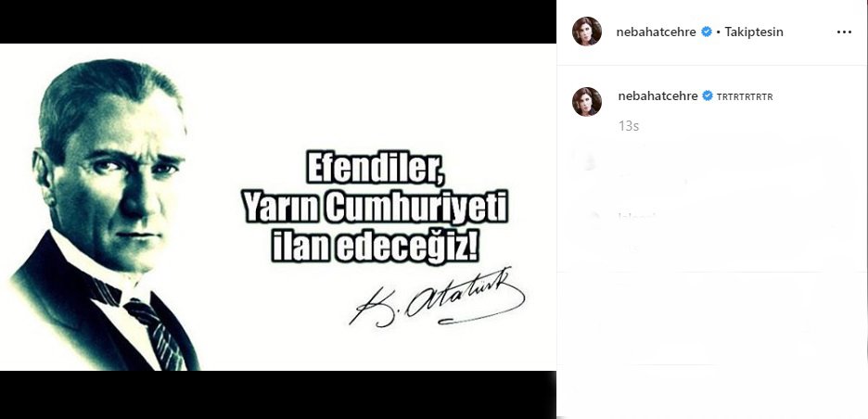Open the 13s timestamp of the caption
The image size is (868, 419).
tap(629, 126)
